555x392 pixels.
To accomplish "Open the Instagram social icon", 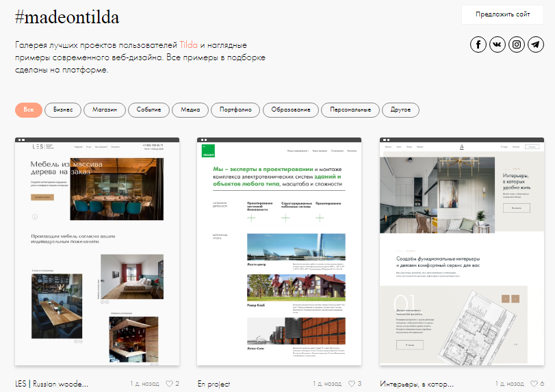I will tap(517, 45).
